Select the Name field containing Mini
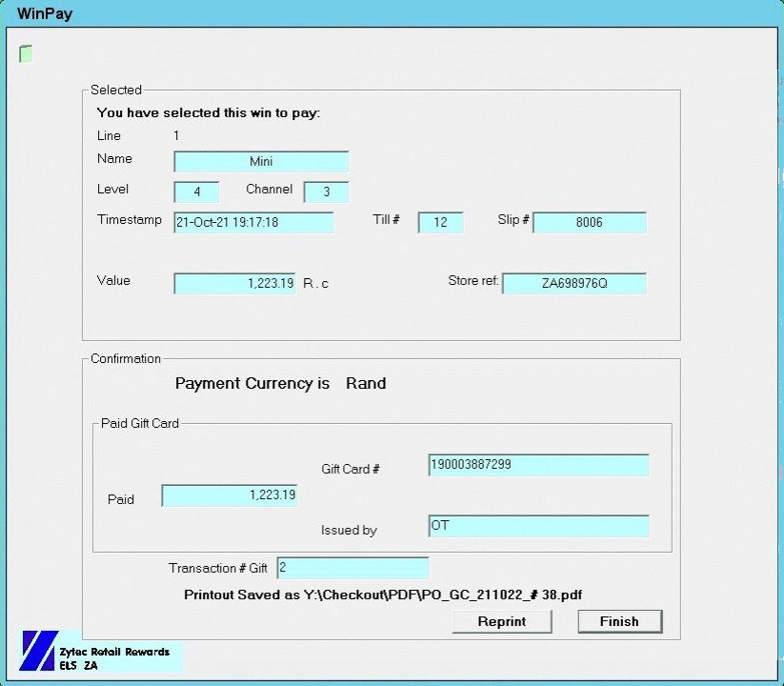 coord(261,162)
